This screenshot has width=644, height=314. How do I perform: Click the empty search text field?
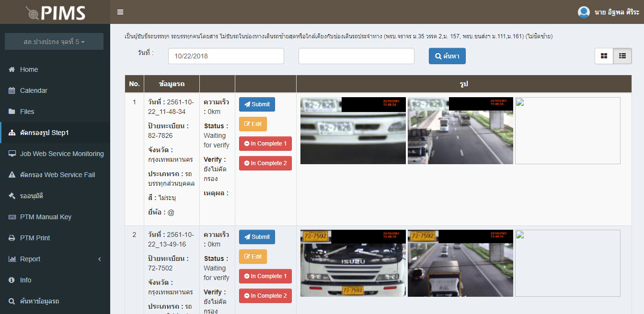[x=356, y=56]
